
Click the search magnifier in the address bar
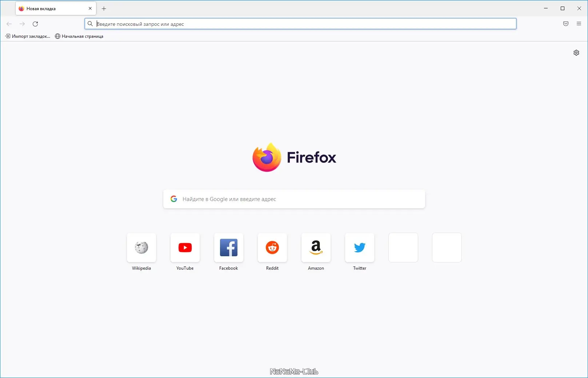(x=91, y=24)
